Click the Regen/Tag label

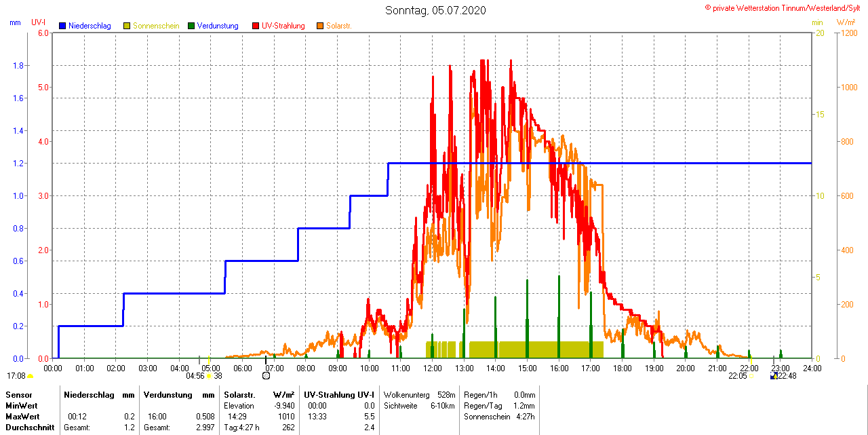click(x=483, y=406)
